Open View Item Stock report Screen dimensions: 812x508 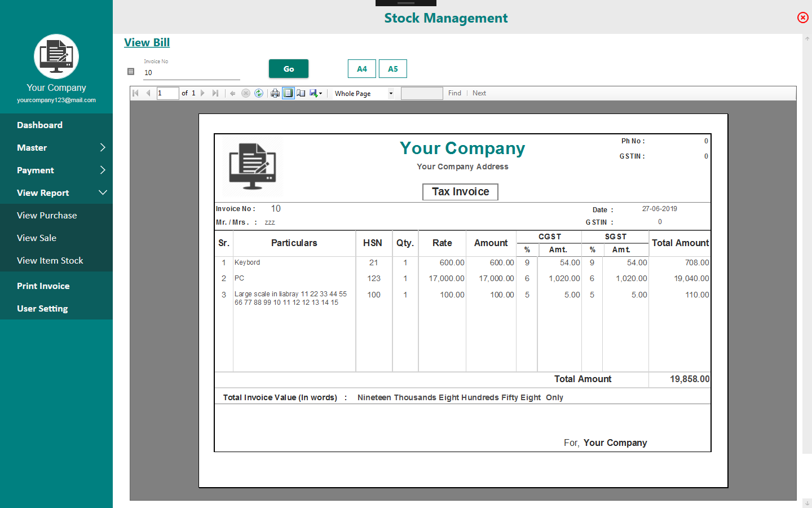56,260
